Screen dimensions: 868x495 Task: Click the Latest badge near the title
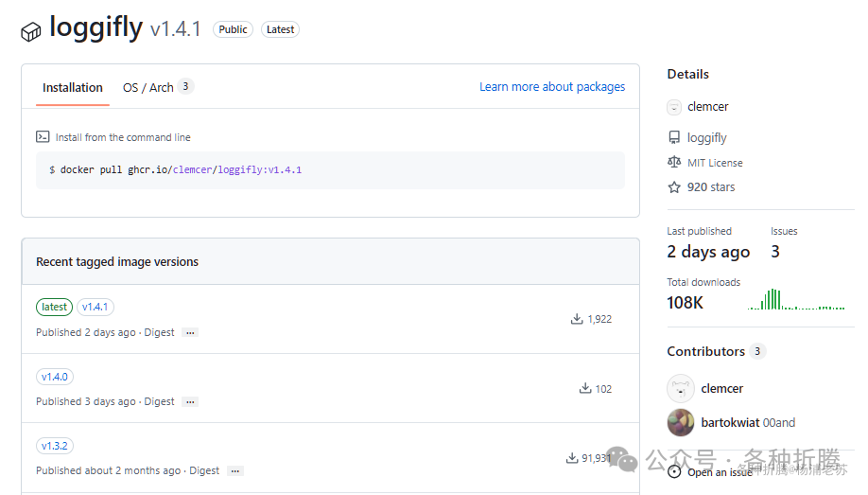pyautogui.click(x=280, y=29)
